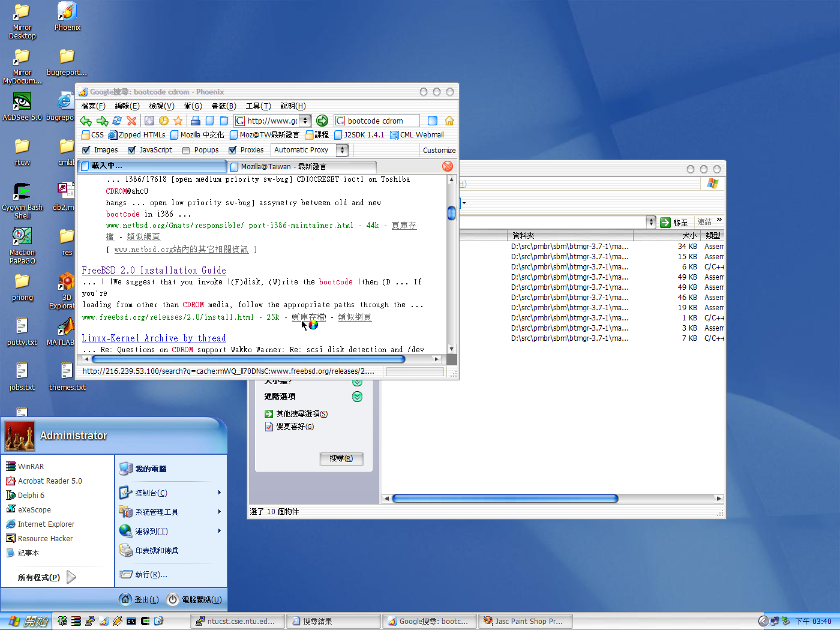Switch to ntucst.csie.ntu.ed... taskbar window
840x630 pixels.
point(239,621)
